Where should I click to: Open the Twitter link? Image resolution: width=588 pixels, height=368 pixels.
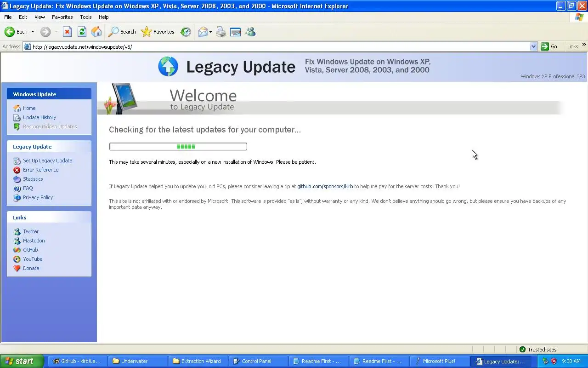[x=31, y=231]
